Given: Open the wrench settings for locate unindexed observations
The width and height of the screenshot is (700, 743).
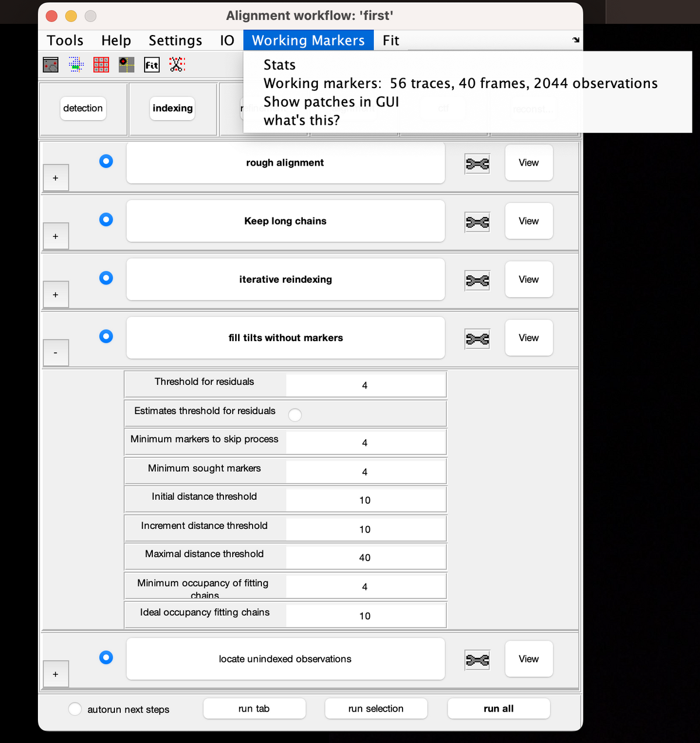Looking at the screenshot, I should point(477,660).
